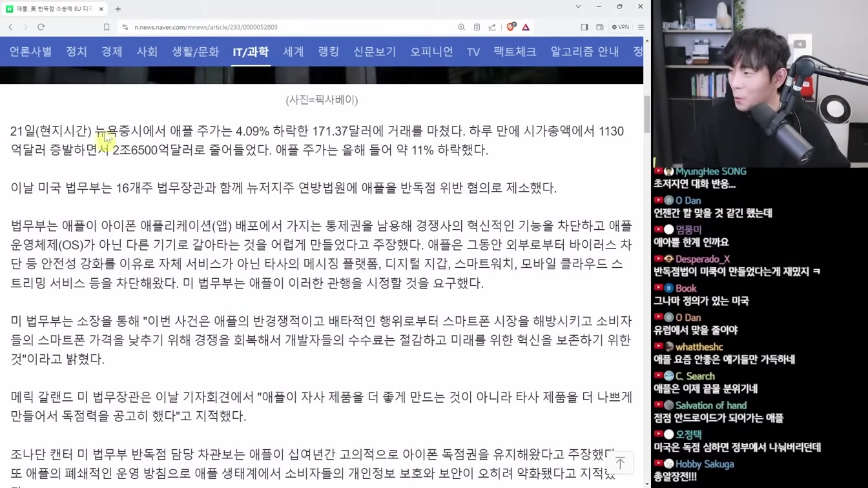The width and height of the screenshot is (868, 488).
Task: Select the Naver news article tab
Action: coord(56,9)
